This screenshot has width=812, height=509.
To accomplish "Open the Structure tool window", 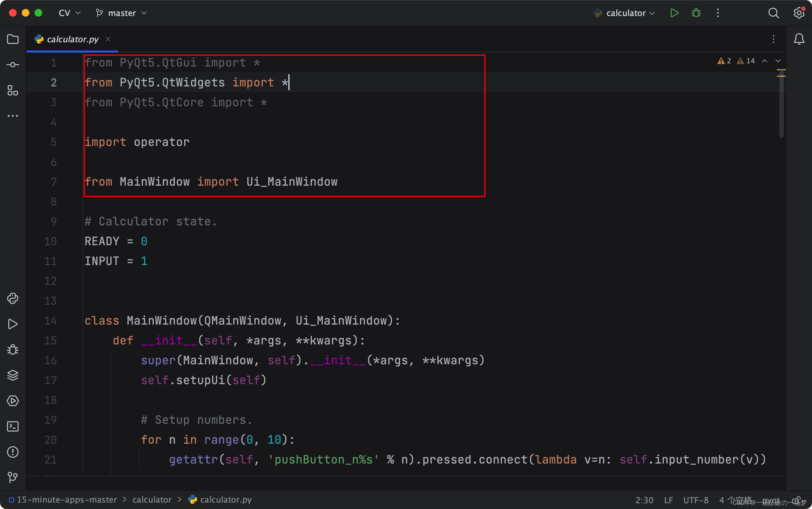I will tap(13, 90).
